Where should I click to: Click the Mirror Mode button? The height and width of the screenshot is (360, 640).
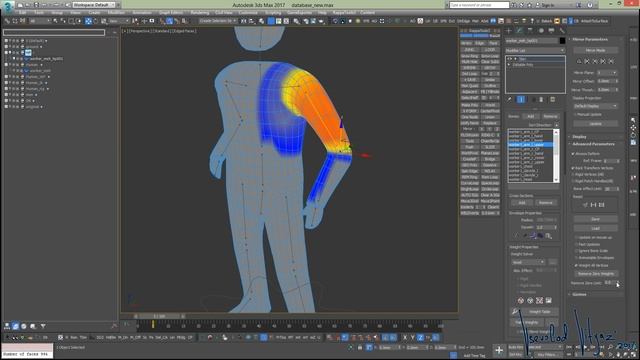click(x=596, y=50)
